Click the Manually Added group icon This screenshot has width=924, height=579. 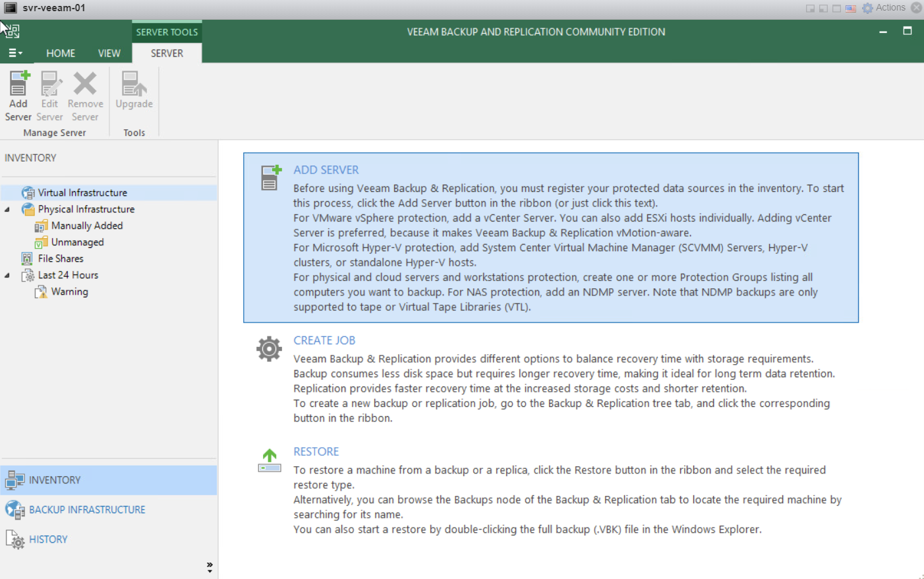click(41, 226)
